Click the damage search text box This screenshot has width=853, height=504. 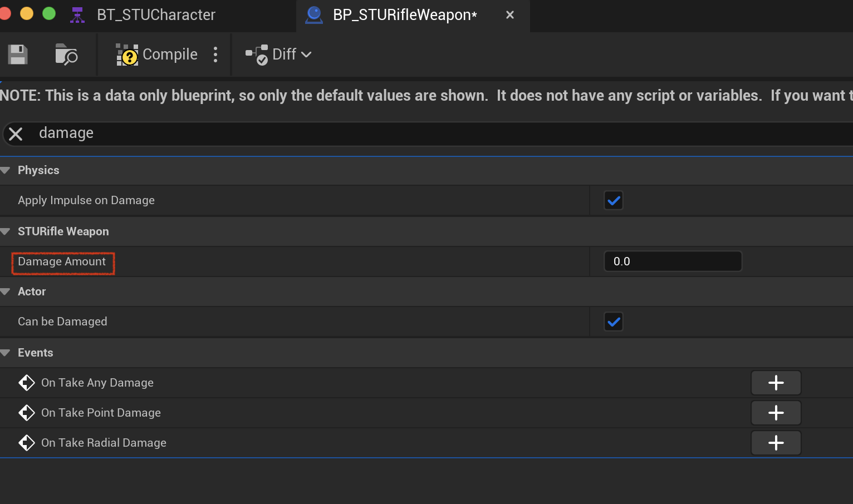click(x=440, y=134)
